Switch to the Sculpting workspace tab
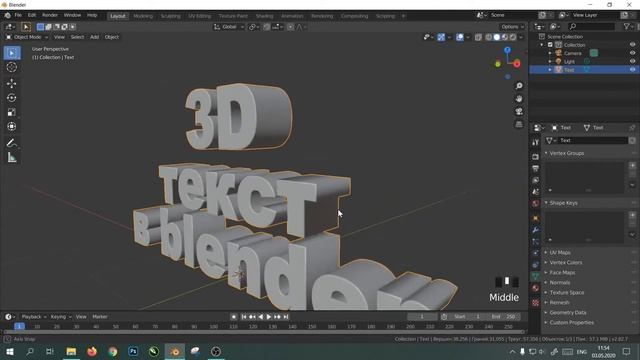This screenshot has width=640, height=360. point(170,16)
